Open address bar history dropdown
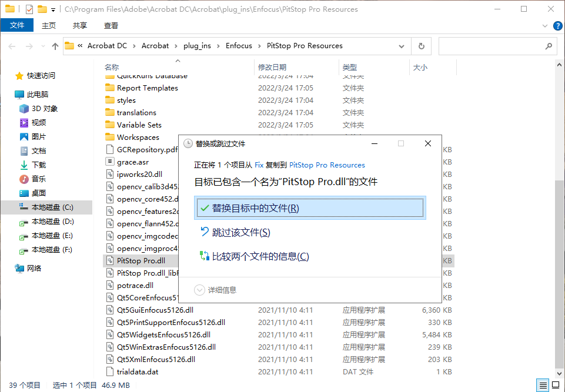565x392 pixels. pyautogui.click(x=402, y=46)
